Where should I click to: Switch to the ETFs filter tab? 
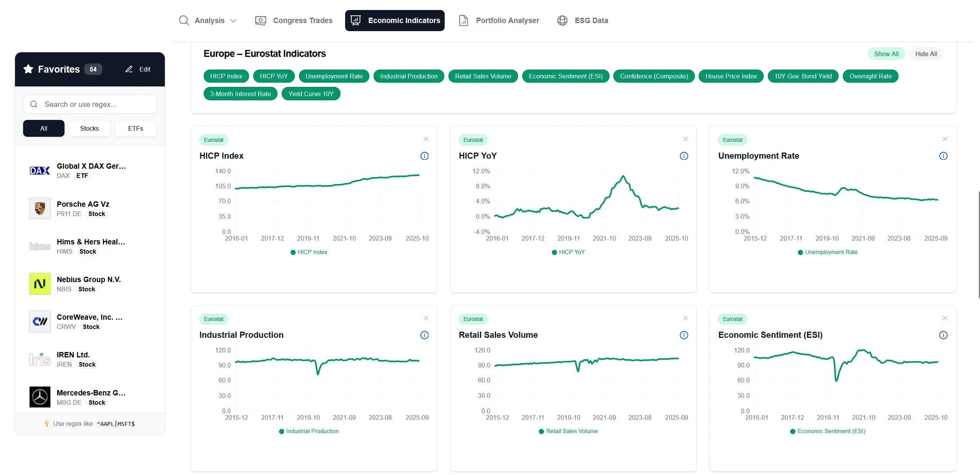pyautogui.click(x=135, y=128)
